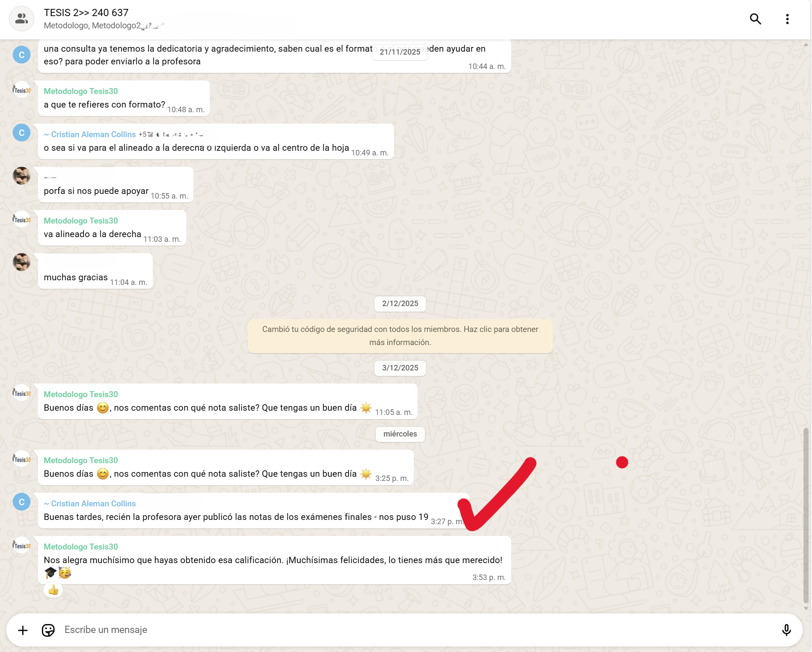Viewport: 812px width, 652px height.
Task: Click the message 'a que te refieres con formato?'
Action: 105,105
